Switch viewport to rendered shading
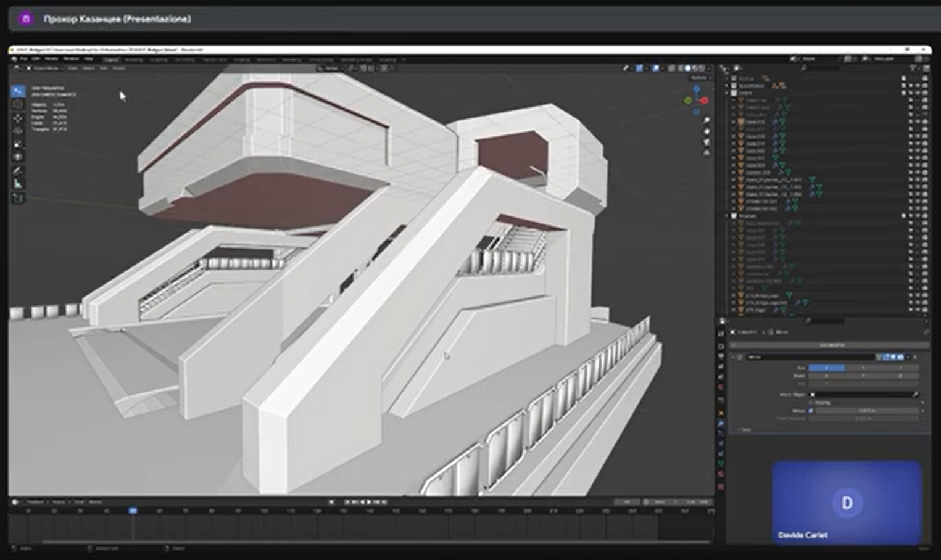This screenshot has width=941, height=560. tap(702, 68)
